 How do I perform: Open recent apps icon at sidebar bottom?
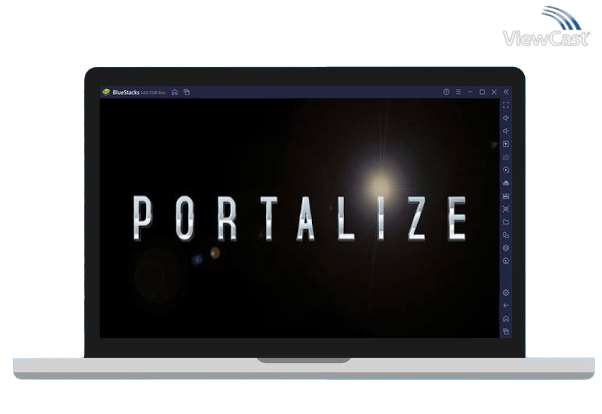click(506, 331)
